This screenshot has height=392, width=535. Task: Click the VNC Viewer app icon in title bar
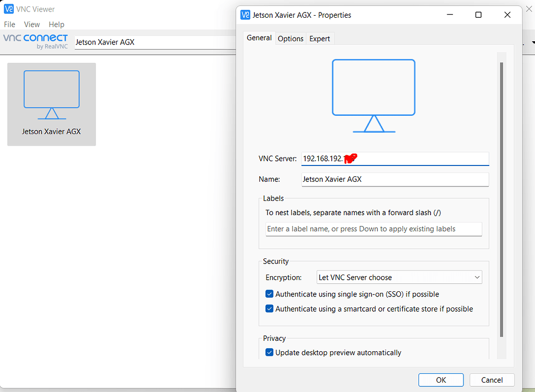pyautogui.click(x=8, y=9)
